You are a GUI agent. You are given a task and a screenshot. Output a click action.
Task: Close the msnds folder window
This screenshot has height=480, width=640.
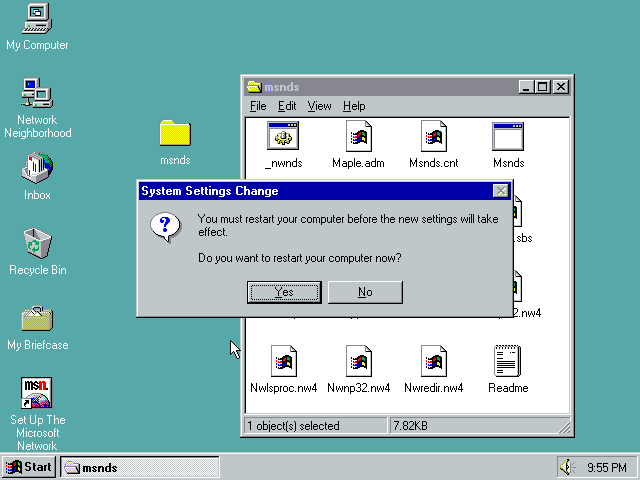click(x=561, y=87)
